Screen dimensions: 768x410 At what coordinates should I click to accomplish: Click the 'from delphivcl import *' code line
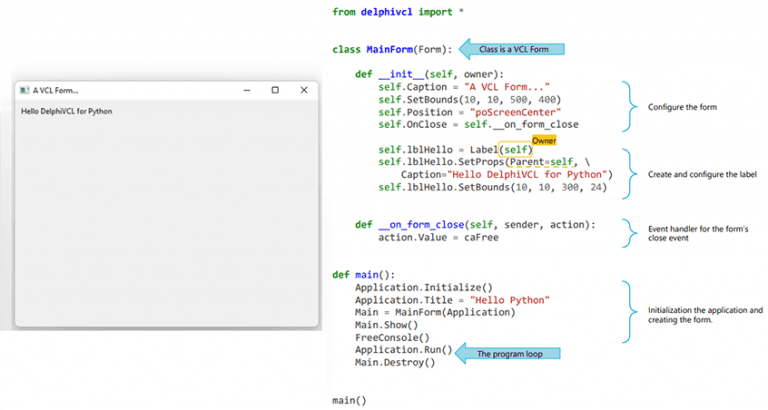click(x=398, y=12)
